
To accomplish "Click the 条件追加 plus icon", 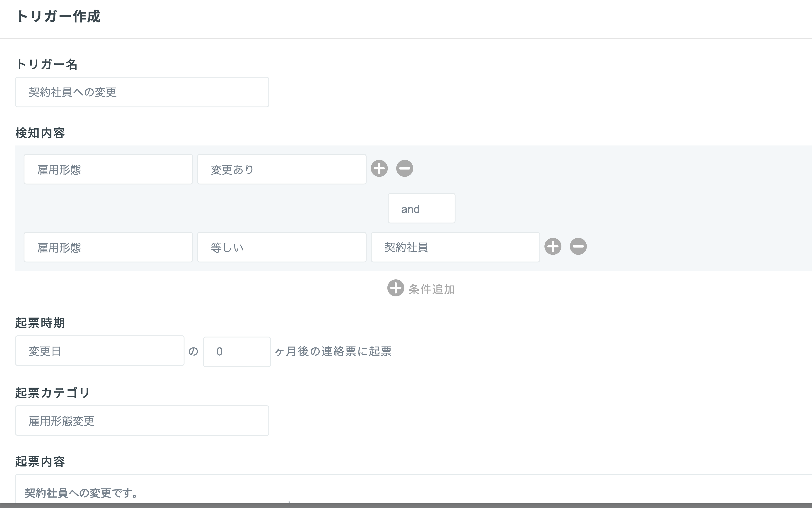I will coord(396,288).
